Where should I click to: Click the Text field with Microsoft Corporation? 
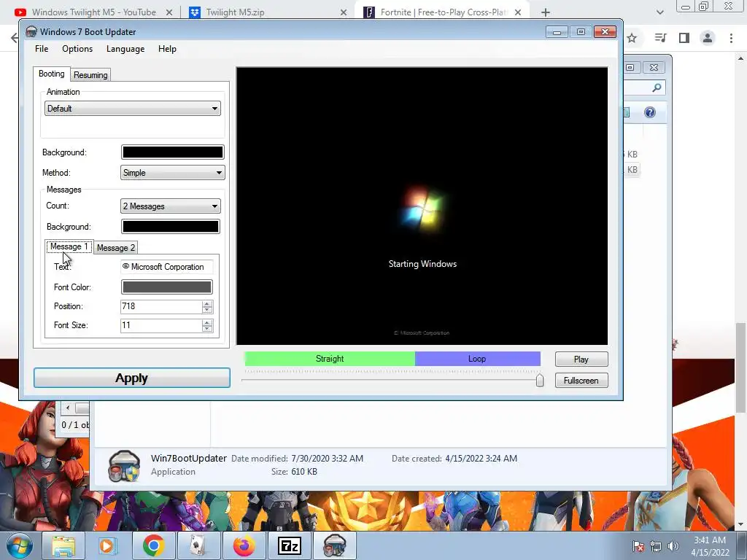tap(167, 267)
